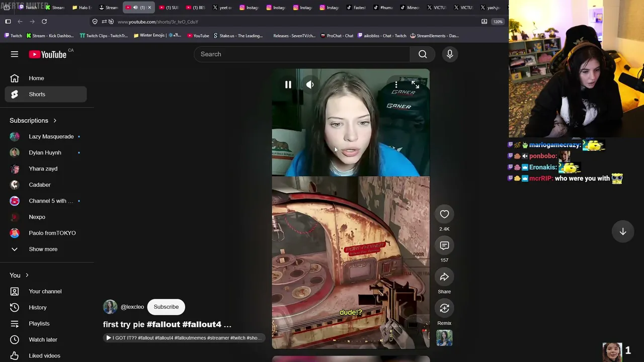Screen dimensions: 644x362
Task: Open the YouTube guide hamburger menu
Action: click(15, 54)
